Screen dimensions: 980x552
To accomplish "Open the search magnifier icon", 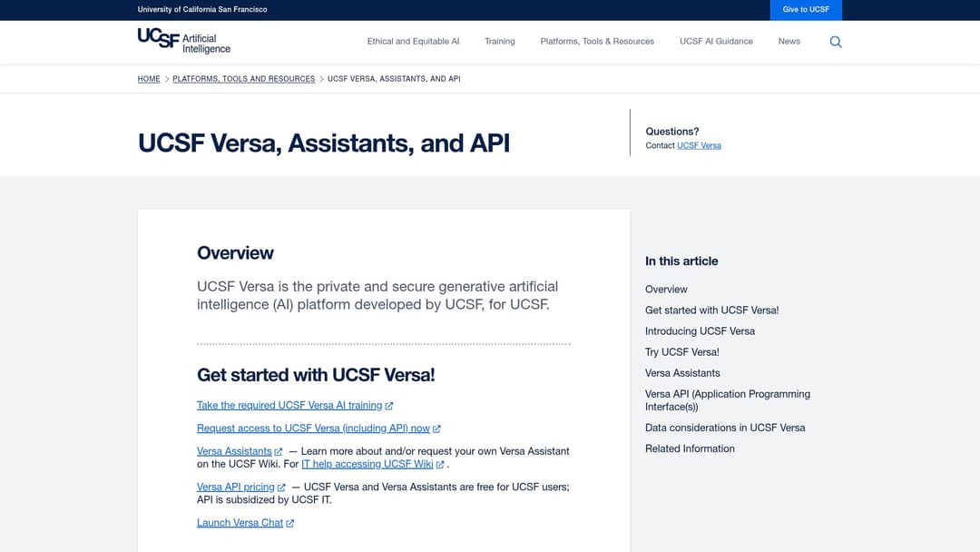I will [836, 42].
